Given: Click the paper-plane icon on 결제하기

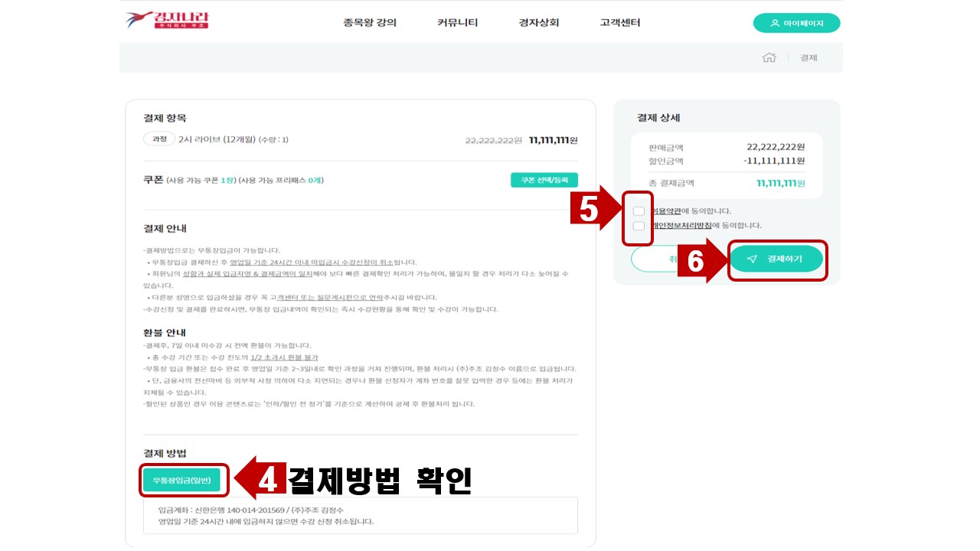Looking at the screenshot, I should 752,259.
